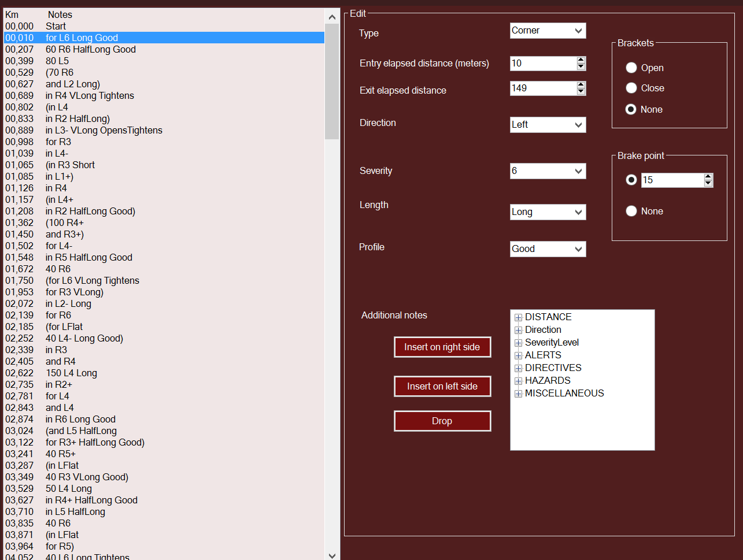Expand the Direction tree node
The image size is (743, 560).
click(x=519, y=330)
